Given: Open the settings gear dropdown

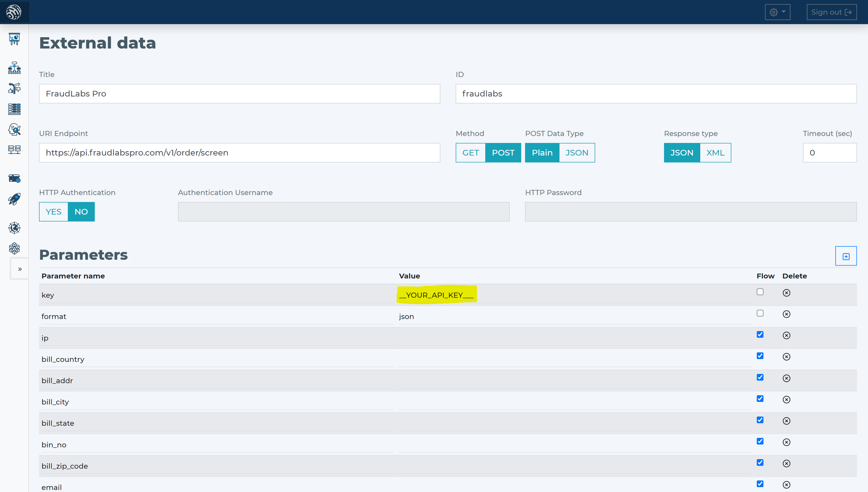Looking at the screenshot, I should (x=777, y=12).
